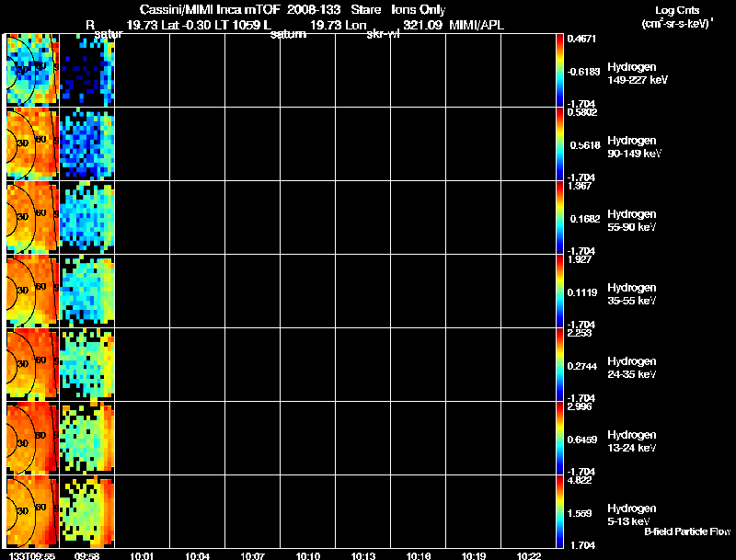The width and height of the screenshot is (736, 560).
Task: Click the '10:13' time axis label
Action: point(362,555)
